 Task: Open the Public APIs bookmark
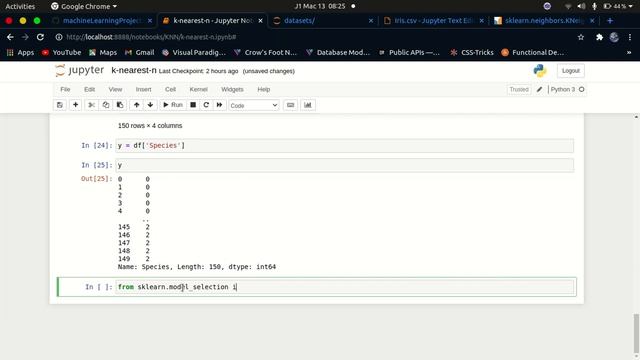point(409,52)
